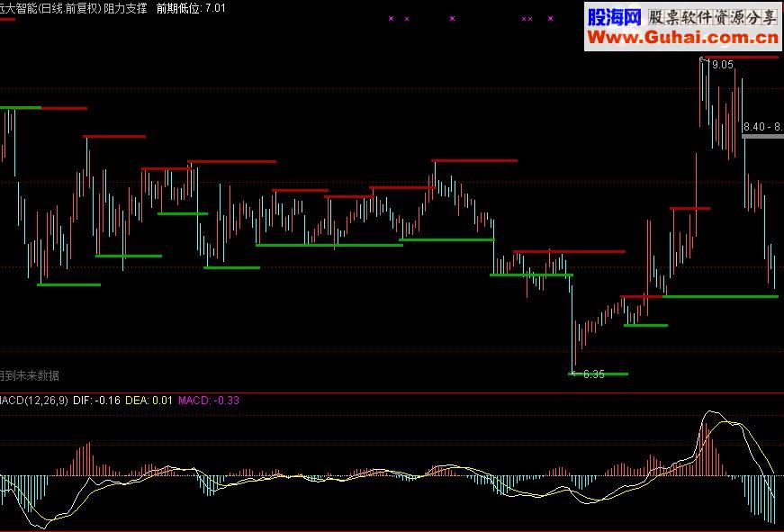Select the DIF: -0.16 readout
Viewport: 784px width, 532px height.
tap(96, 401)
